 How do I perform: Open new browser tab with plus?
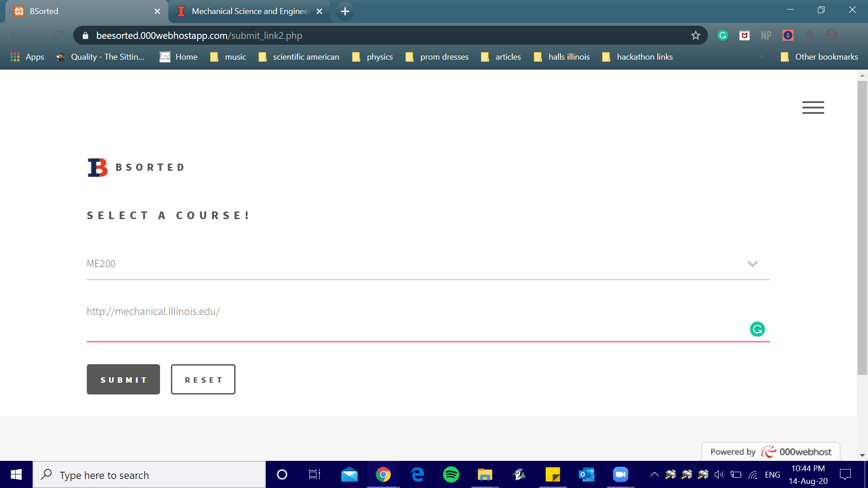pos(345,11)
